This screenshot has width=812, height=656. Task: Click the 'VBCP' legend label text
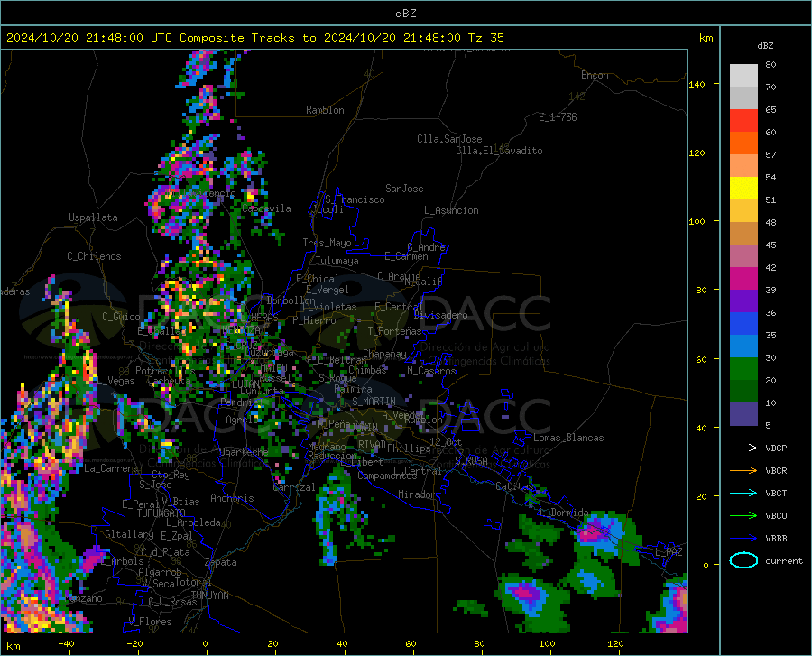point(776,448)
